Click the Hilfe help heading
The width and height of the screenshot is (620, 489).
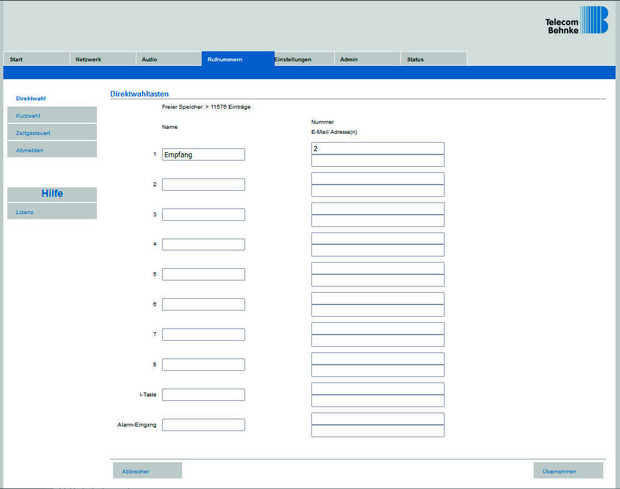click(51, 194)
